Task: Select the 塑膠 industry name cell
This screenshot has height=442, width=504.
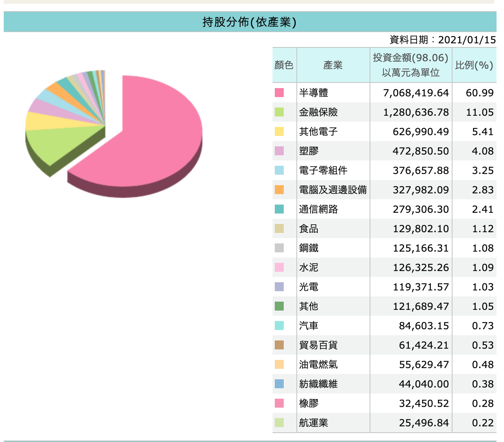Action: (x=309, y=151)
